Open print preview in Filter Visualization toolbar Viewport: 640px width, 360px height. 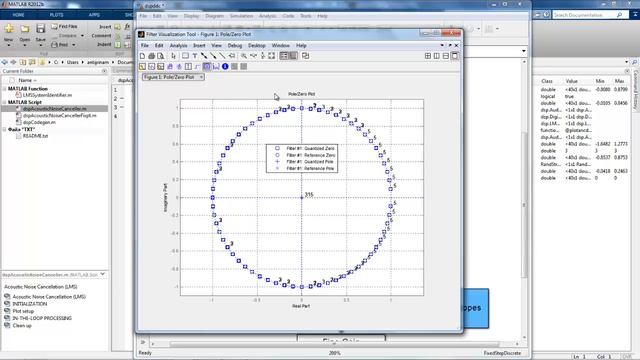tap(160, 56)
